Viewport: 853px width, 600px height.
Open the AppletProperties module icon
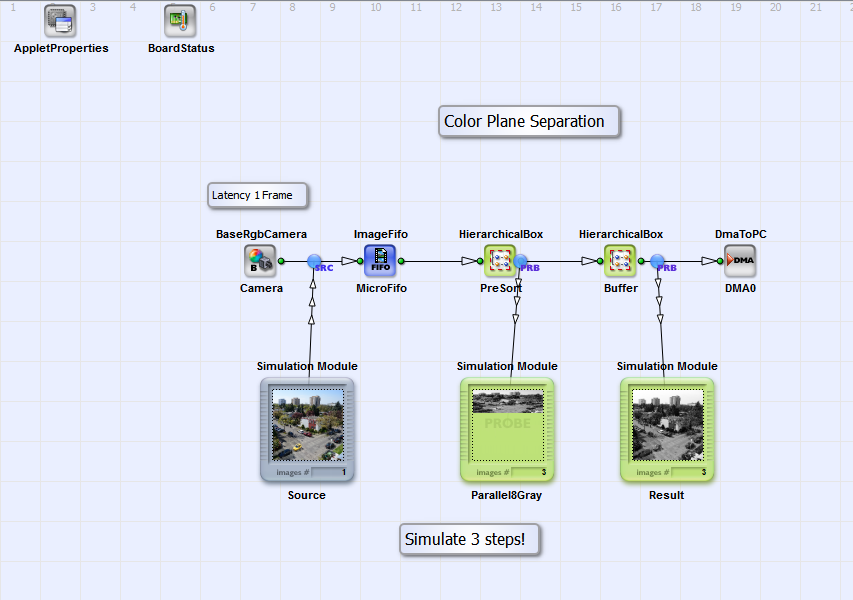click(60, 21)
